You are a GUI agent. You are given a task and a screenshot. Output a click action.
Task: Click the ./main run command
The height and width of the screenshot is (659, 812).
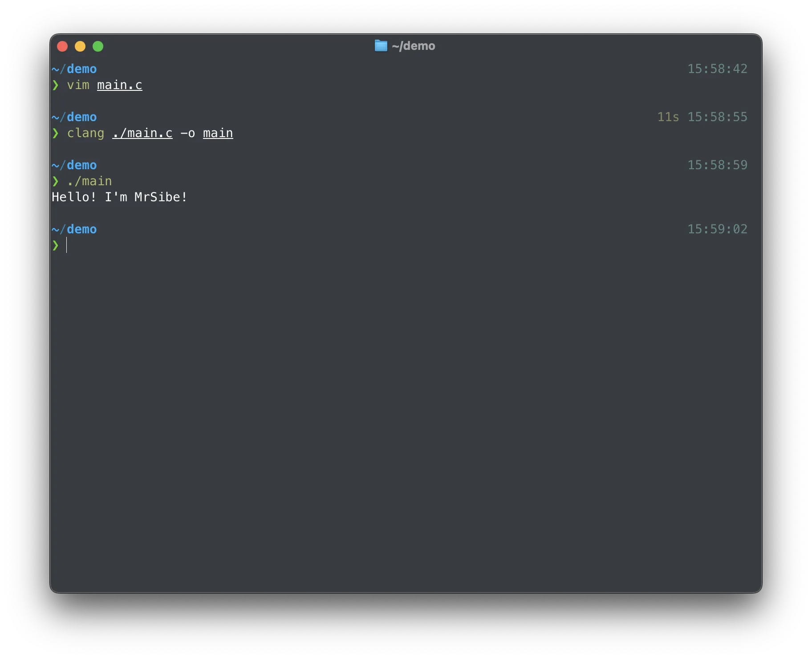pos(89,181)
